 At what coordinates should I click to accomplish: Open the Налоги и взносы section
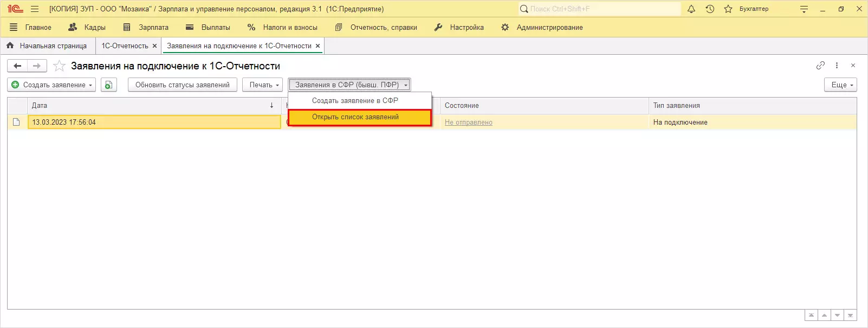click(x=282, y=27)
